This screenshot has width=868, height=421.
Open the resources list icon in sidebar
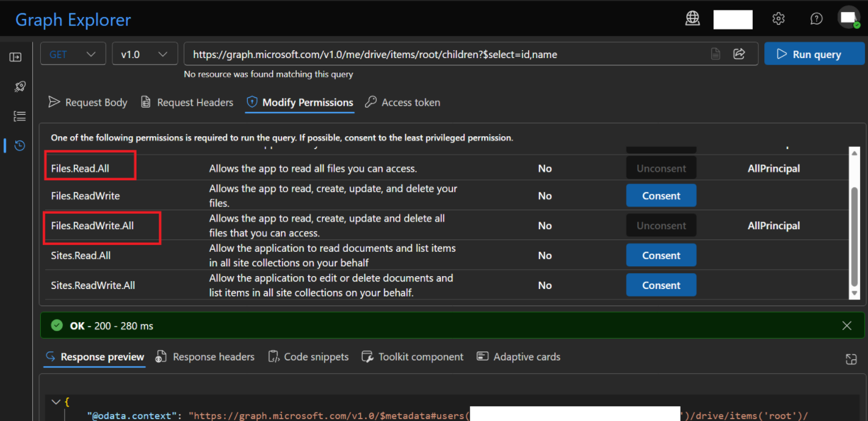20,115
